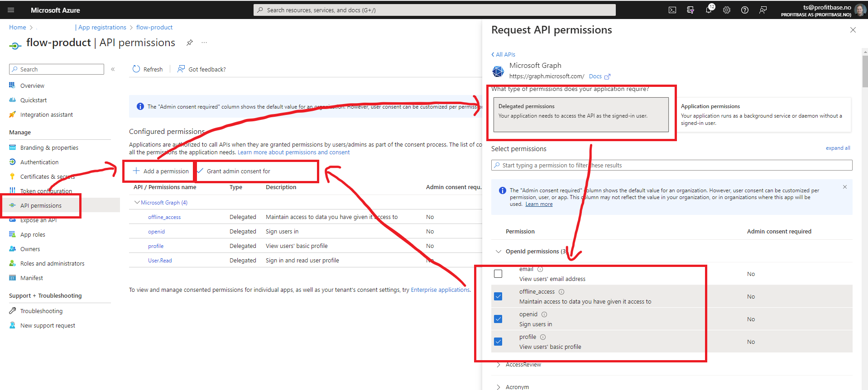This screenshot has height=390, width=868.
Task: Click Learn more in the info banner
Action: click(539, 204)
